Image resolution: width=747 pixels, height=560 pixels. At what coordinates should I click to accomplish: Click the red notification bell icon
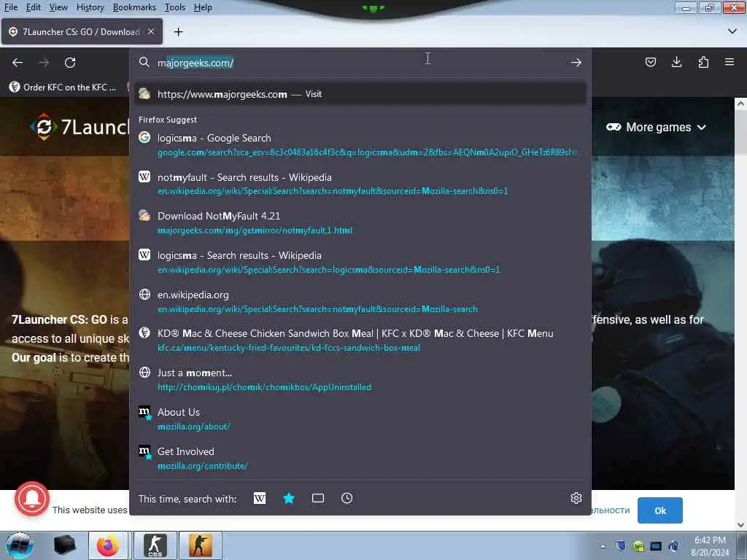[x=32, y=499]
